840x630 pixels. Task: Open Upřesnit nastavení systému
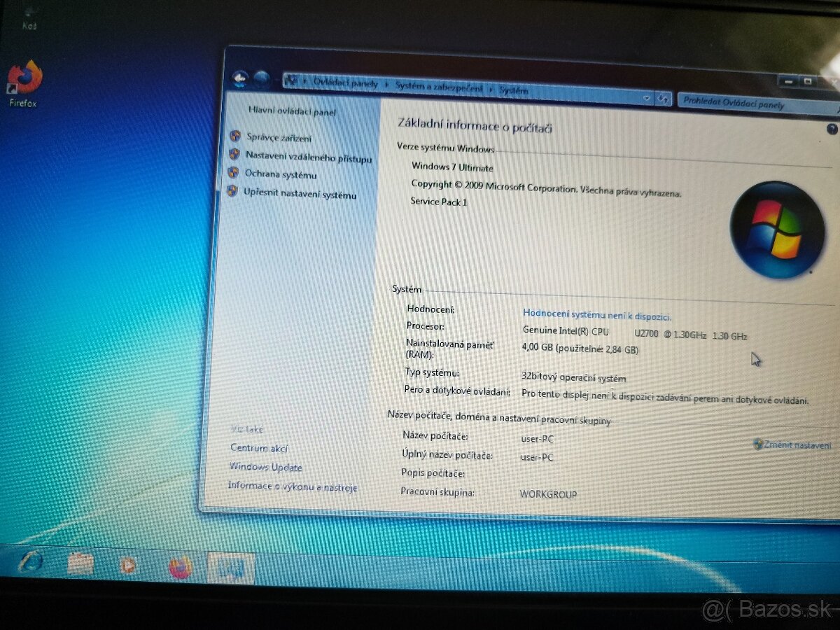300,194
